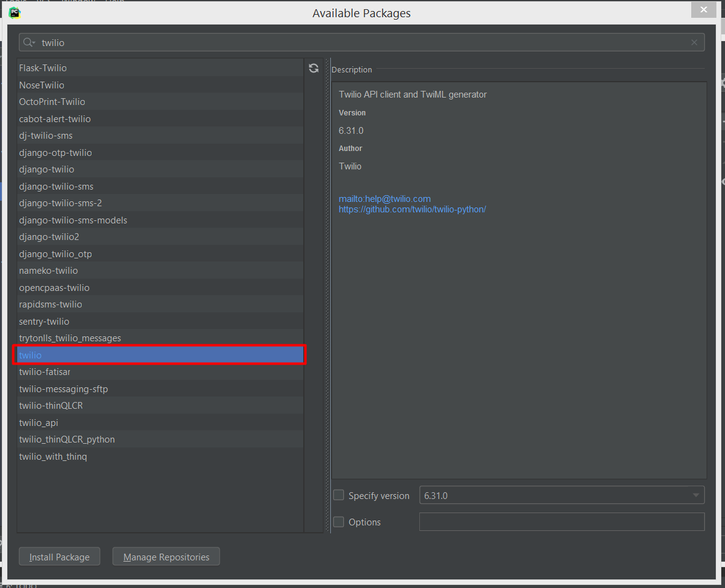Image resolution: width=725 pixels, height=588 pixels.
Task: Click the Manage Repositories button
Action: pos(166,557)
